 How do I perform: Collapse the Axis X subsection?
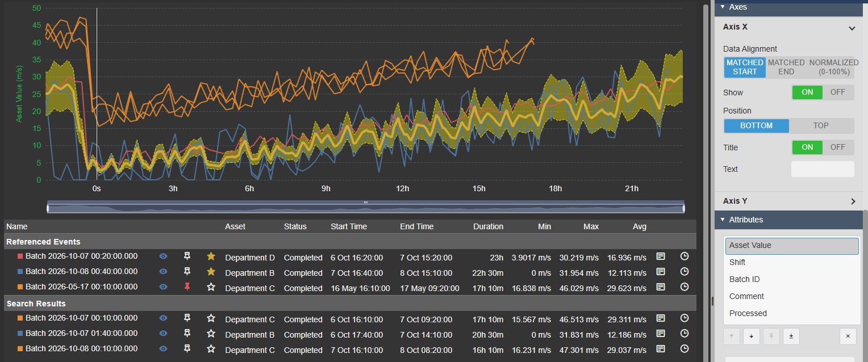[852, 27]
